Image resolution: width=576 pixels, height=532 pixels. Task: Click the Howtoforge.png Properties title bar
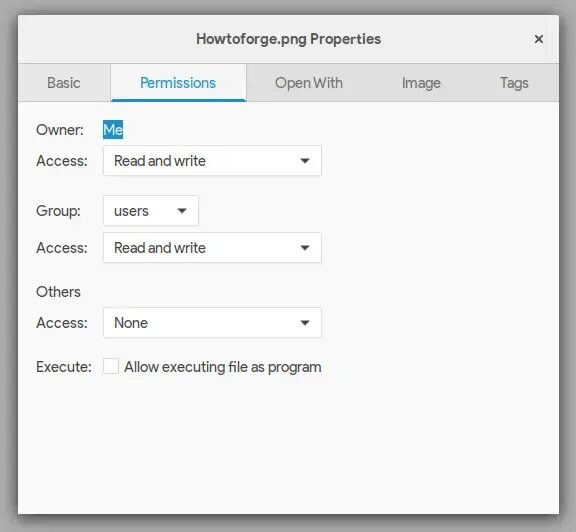point(288,39)
